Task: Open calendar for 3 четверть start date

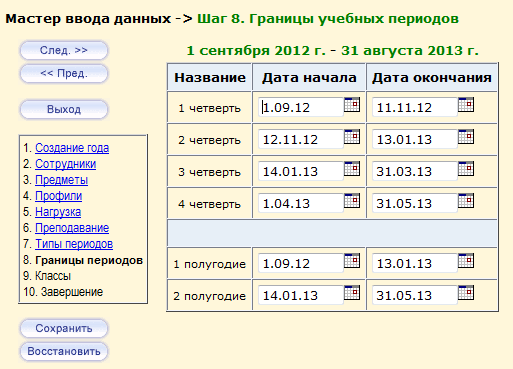Action: coord(352,168)
